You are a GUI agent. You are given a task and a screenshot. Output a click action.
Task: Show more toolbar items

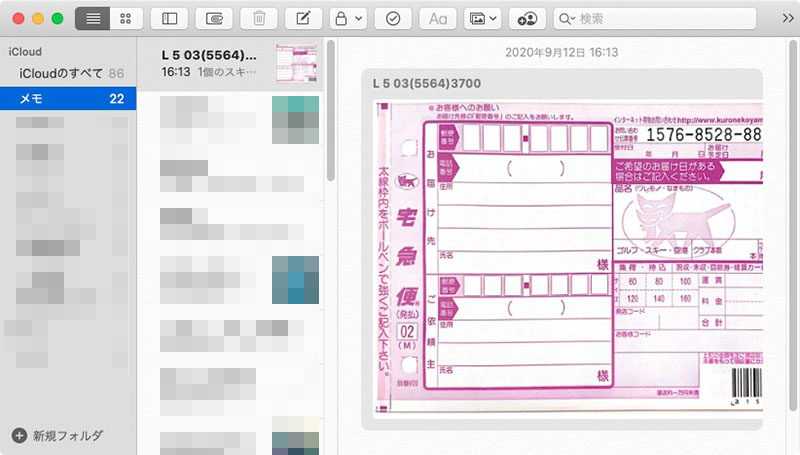tap(788, 18)
